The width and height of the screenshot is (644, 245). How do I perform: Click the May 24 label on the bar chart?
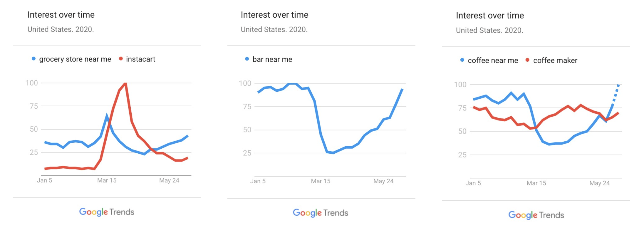pyautogui.click(x=383, y=181)
